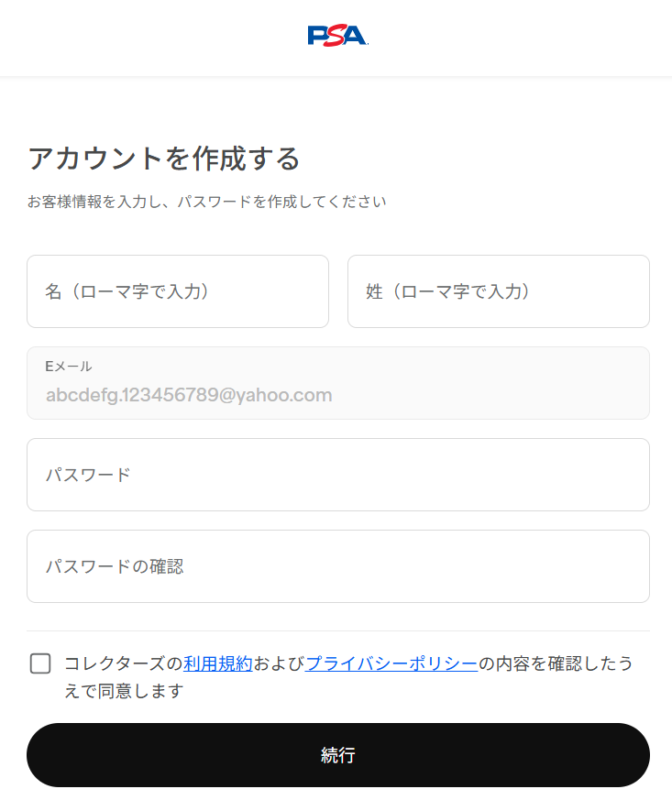Click the アカウントを作成する heading
The height and width of the screenshot is (800, 672).
[x=164, y=159]
